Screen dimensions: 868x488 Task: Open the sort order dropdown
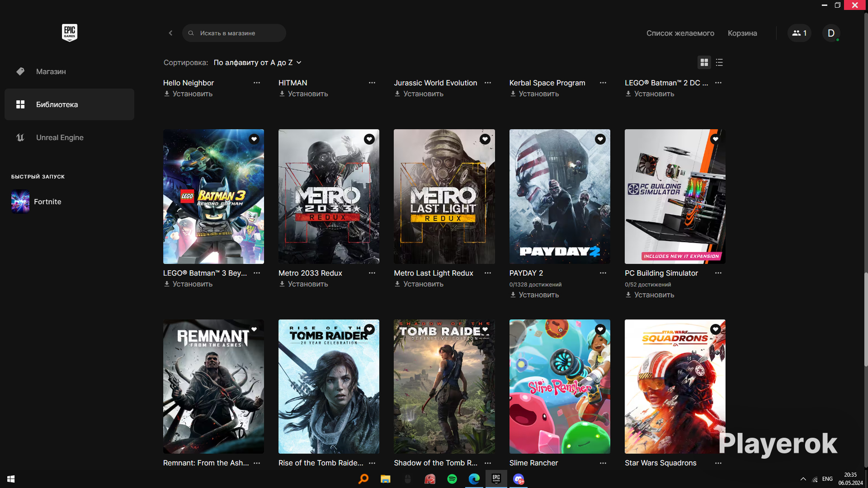pyautogui.click(x=257, y=62)
